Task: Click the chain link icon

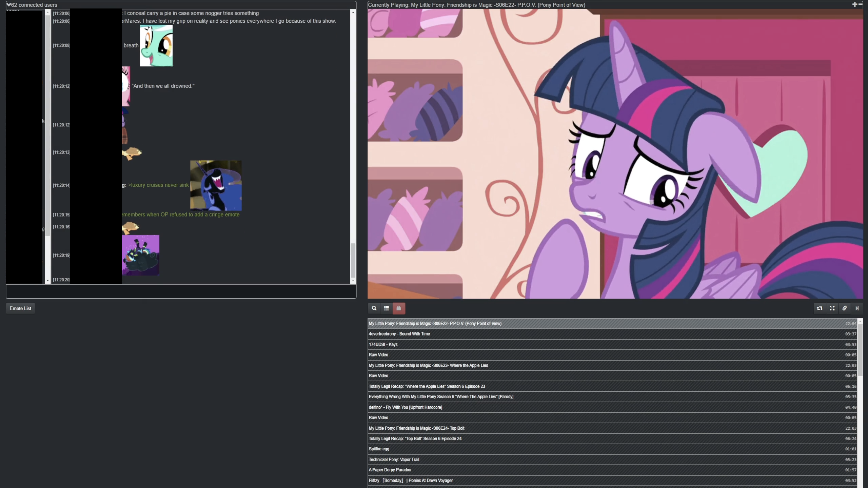Action: pyautogui.click(x=844, y=308)
